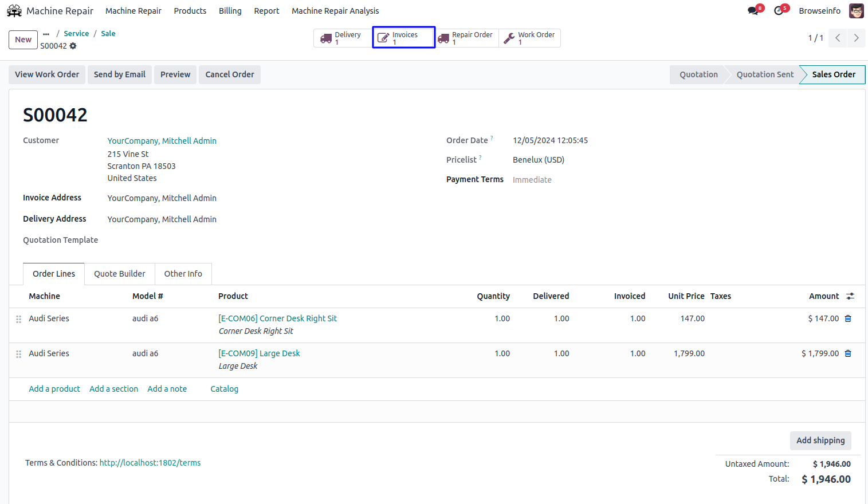The height and width of the screenshot is (504, 868).
Task: Go to previous record arrow
Action: (x=838, y=38)
